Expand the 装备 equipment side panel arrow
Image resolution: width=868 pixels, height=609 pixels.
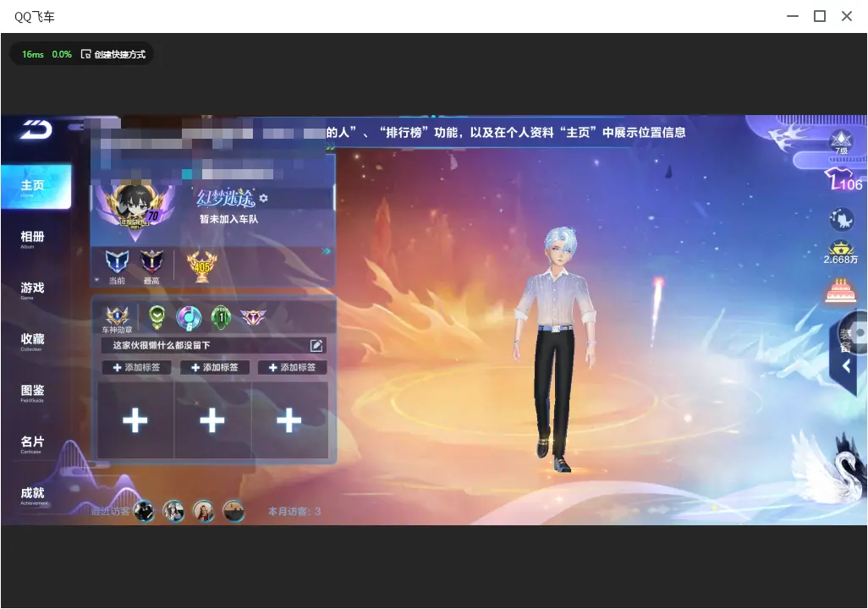(x=846, y=366)
